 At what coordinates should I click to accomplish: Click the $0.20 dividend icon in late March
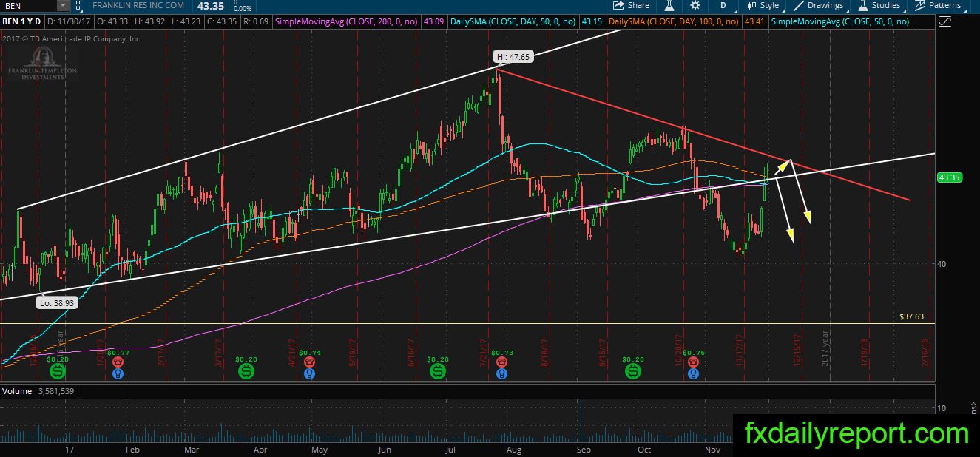tap(246, 370)
